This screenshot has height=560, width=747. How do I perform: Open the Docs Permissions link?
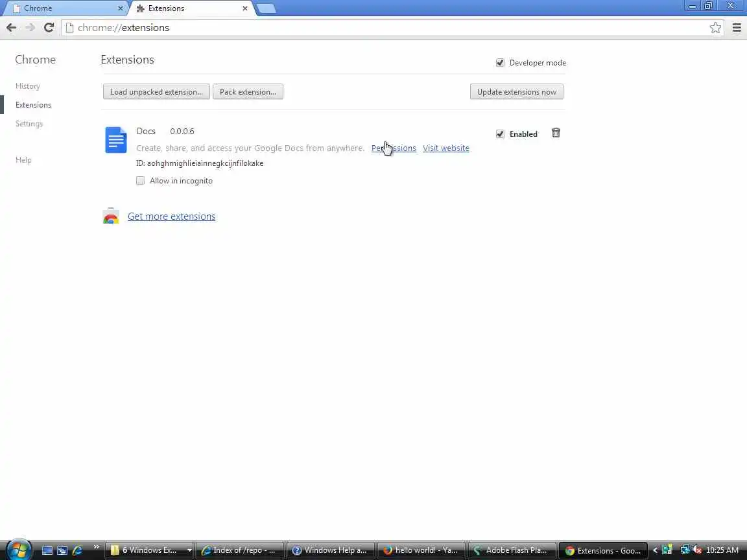point(394,148)
